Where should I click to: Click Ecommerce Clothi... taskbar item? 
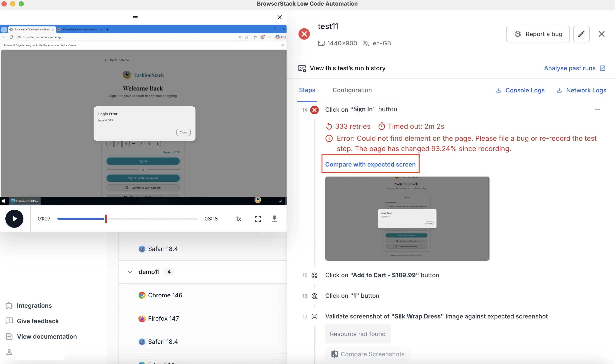coord(25,201)
